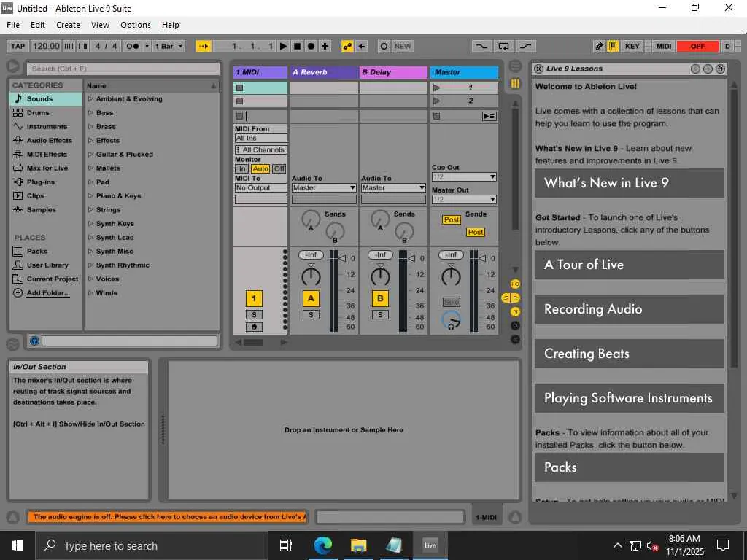
Task: Open MIDI From 'All Ins' dropdown
Action: point(260,138)
